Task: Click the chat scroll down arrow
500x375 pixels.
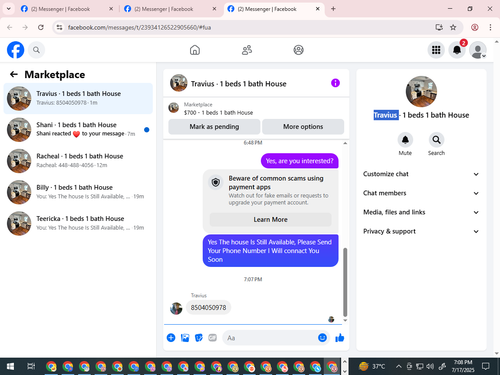Action: click(x=345, y=320)
